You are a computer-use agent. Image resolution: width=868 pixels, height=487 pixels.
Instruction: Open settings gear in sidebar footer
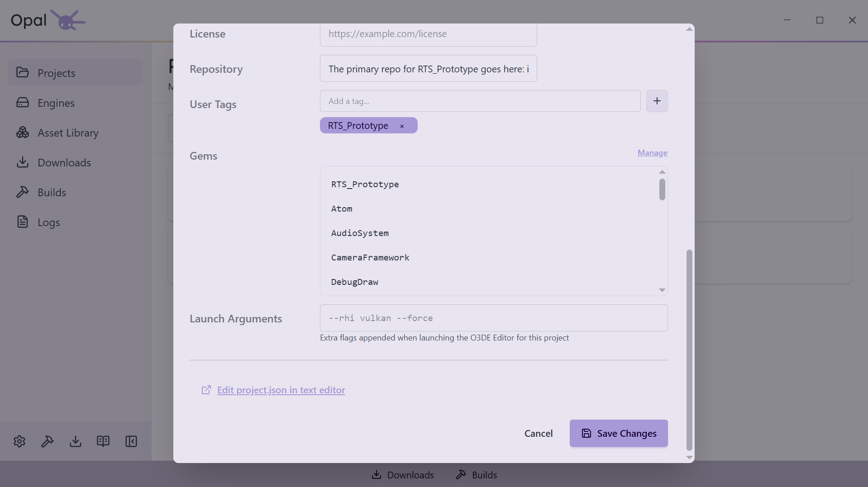click(x=19, y=441)
